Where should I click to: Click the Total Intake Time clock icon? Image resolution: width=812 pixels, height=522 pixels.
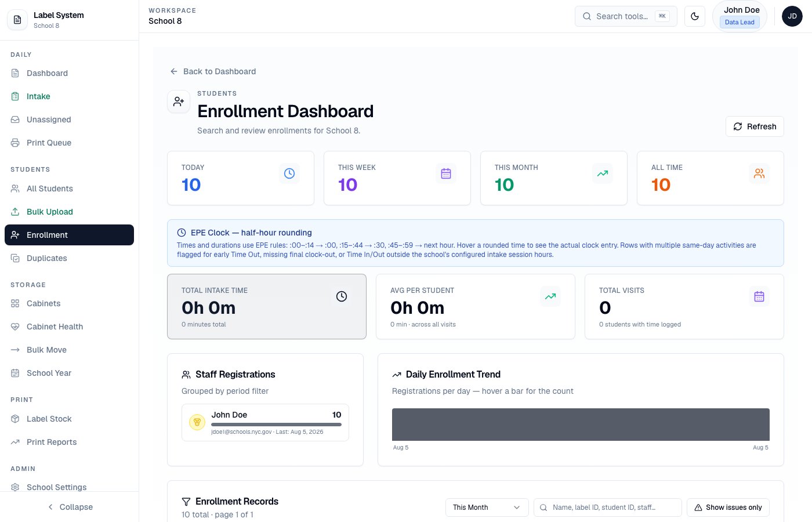click(342, 296)
